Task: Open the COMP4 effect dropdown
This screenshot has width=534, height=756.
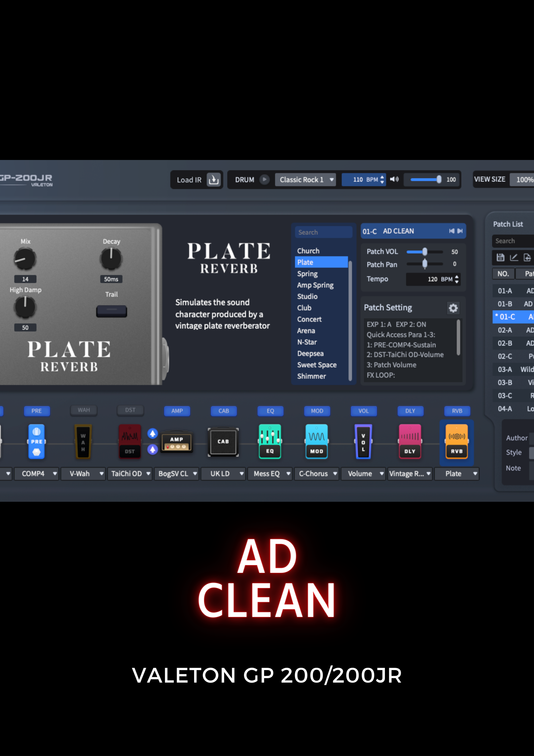Action: tap(37, 473)
